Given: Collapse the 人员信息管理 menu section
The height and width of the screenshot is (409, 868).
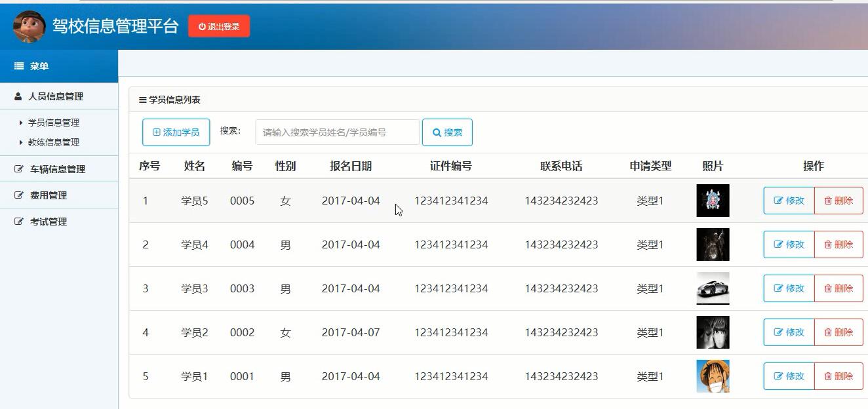Looking at the screenshot, I should [x=55, y=96].
